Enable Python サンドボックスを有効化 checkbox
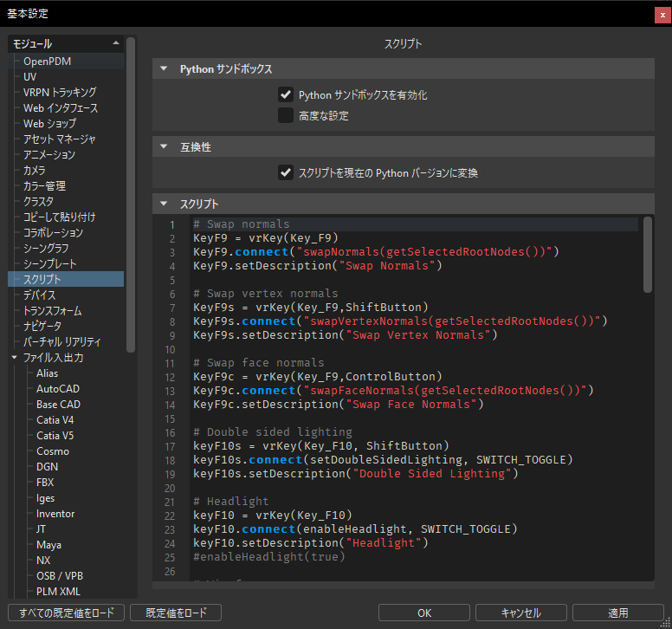The height and width of the screenshot is (629, 672). (286, 94)
